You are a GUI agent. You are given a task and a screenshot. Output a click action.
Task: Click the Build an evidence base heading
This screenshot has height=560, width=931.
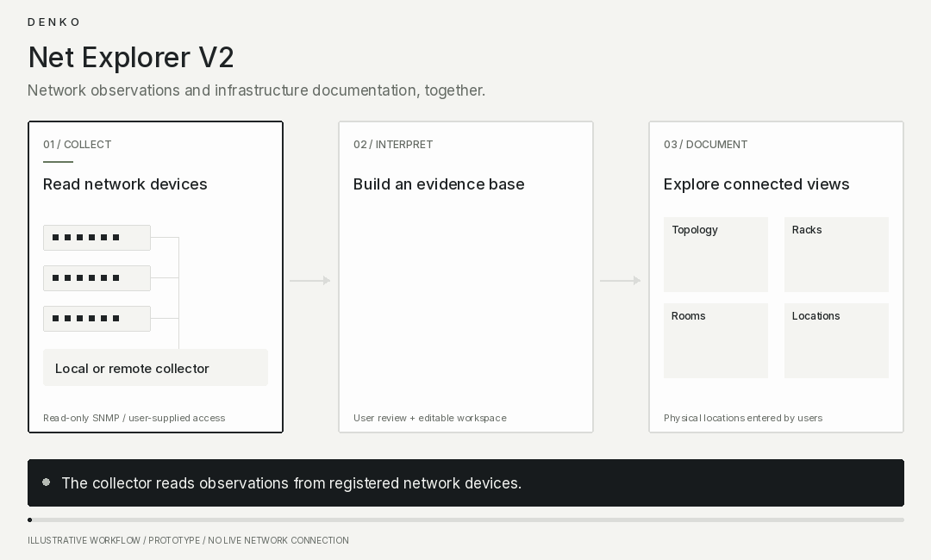439,184
